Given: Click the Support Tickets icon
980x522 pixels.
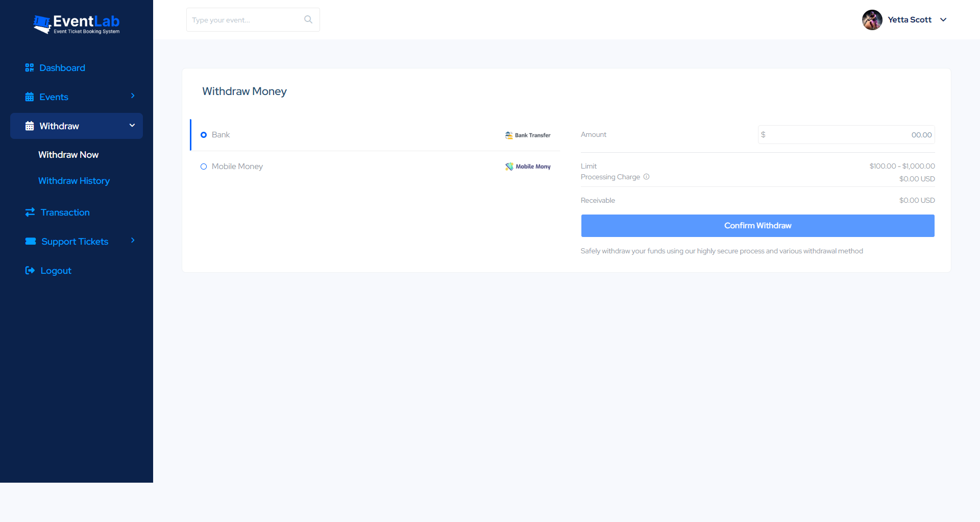Looking at the screenshot, I should click(30, 241).
